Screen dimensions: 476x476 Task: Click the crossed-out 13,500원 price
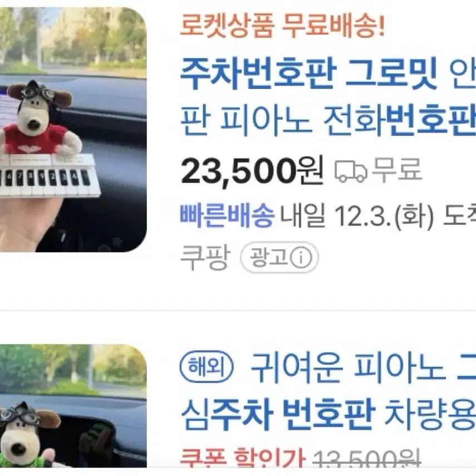pyautogui.click(x=367, y=458)
